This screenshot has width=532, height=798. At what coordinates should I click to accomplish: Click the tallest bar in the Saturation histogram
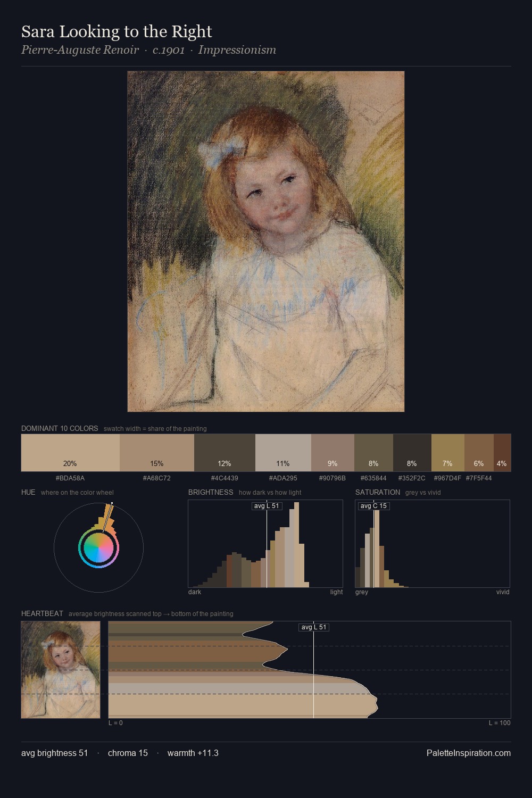377,548
